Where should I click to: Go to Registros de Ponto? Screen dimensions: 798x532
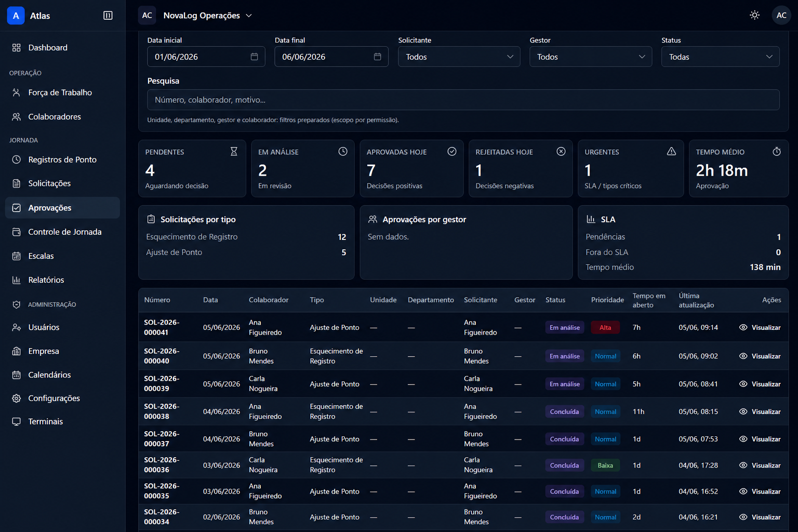pos(62,159)
